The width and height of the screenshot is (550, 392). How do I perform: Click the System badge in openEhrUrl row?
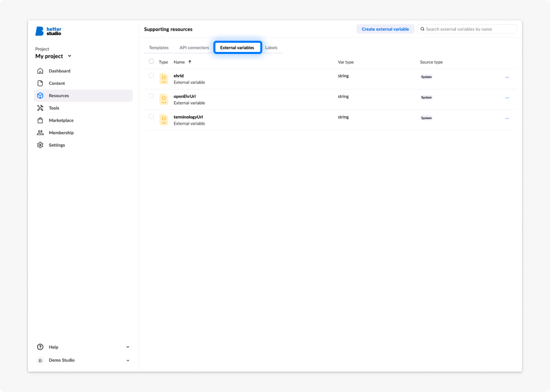click(x=426, y=97)
